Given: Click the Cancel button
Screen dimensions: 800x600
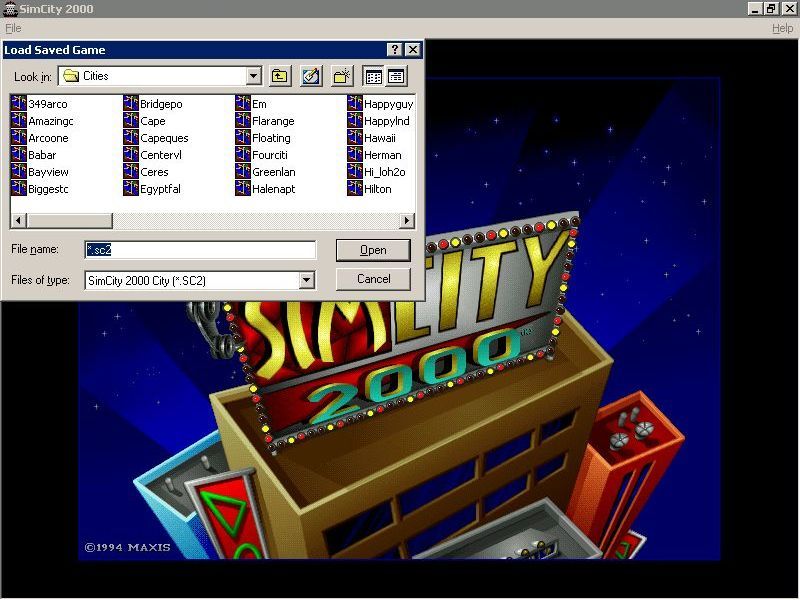Looking at the screenshot, I should [373, 279].
